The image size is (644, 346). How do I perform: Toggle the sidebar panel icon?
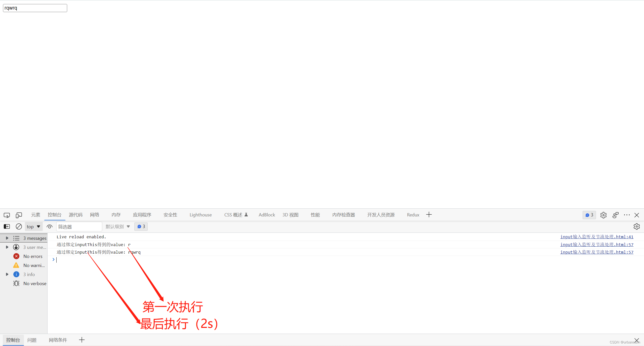tap(6, 226)
